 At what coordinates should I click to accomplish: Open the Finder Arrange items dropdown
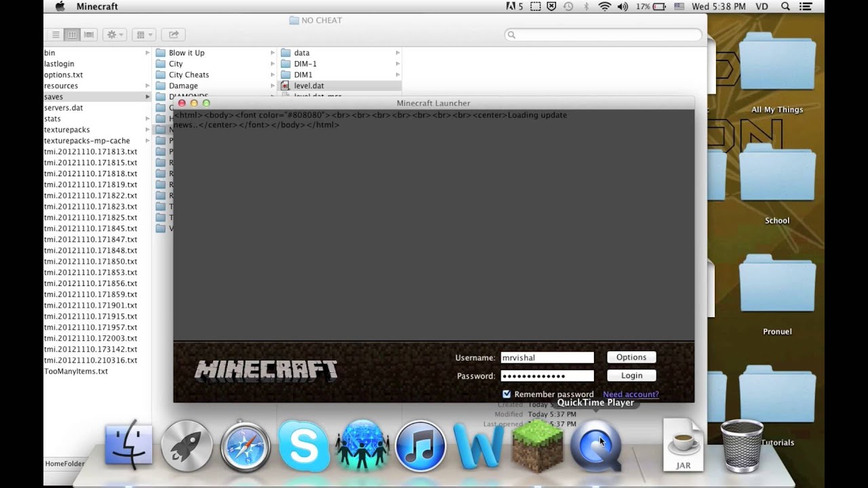[144, 34]
